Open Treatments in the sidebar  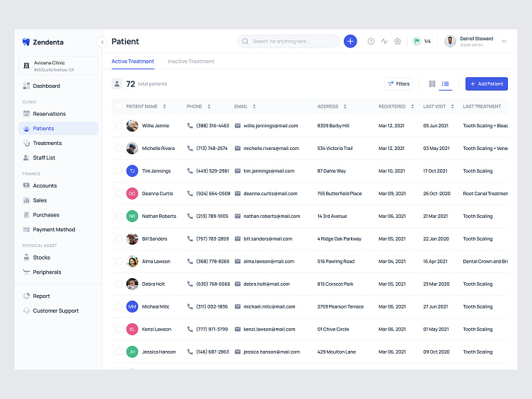[58, 143]
